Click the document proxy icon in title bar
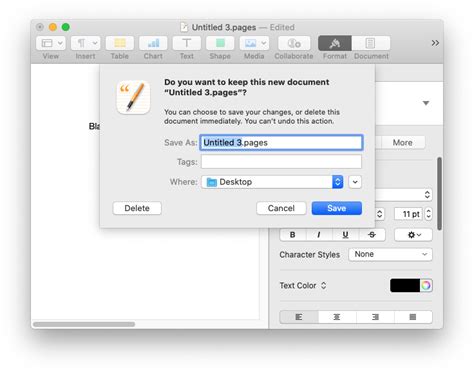 pos(184,27)
